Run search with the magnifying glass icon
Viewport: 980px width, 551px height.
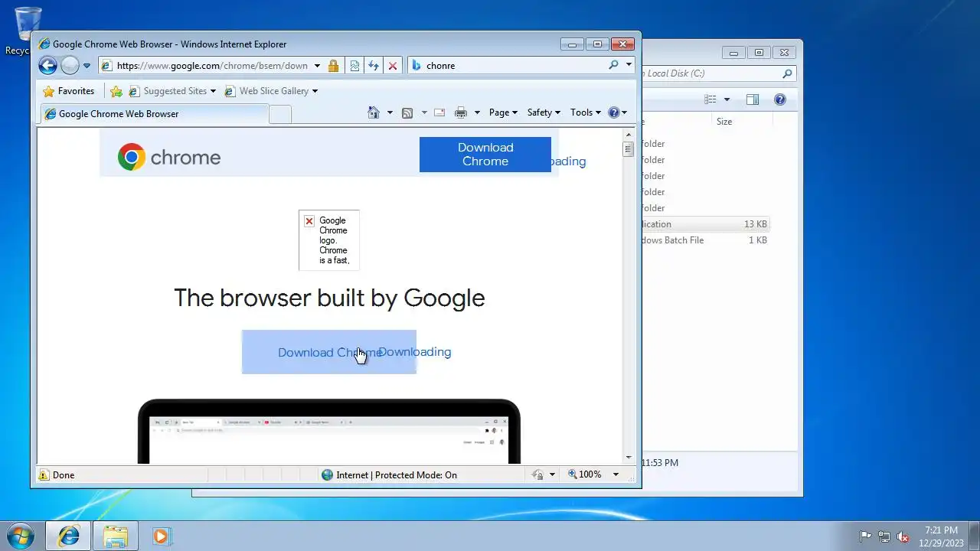(x=613, y=65)
